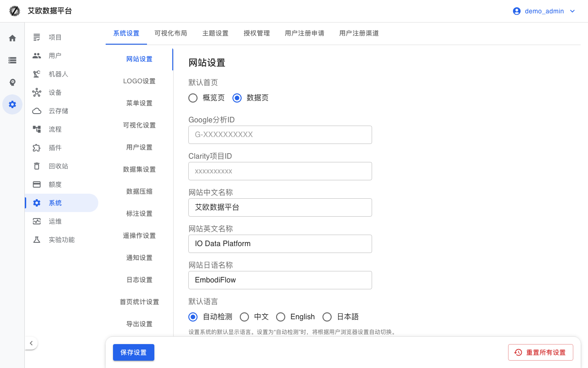
Task: Open 项目 in the sidebar menu
Action: (x=62, y=37)
